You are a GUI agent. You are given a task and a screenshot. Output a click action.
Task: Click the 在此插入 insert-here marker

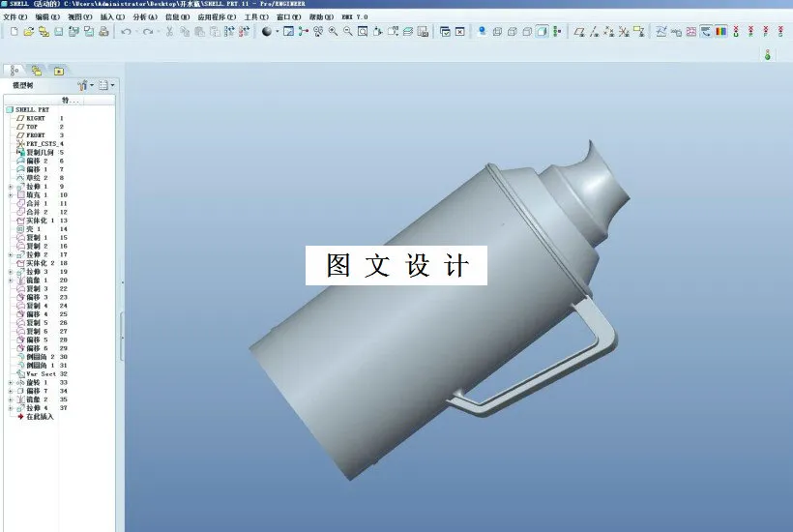click(36, 417)
